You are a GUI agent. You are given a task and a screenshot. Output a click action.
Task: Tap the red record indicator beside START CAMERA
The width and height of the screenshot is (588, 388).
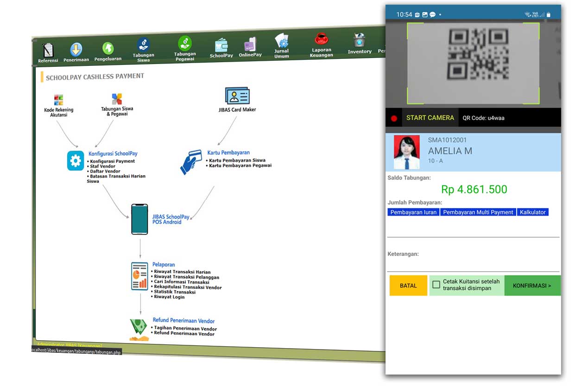point(394,119)
